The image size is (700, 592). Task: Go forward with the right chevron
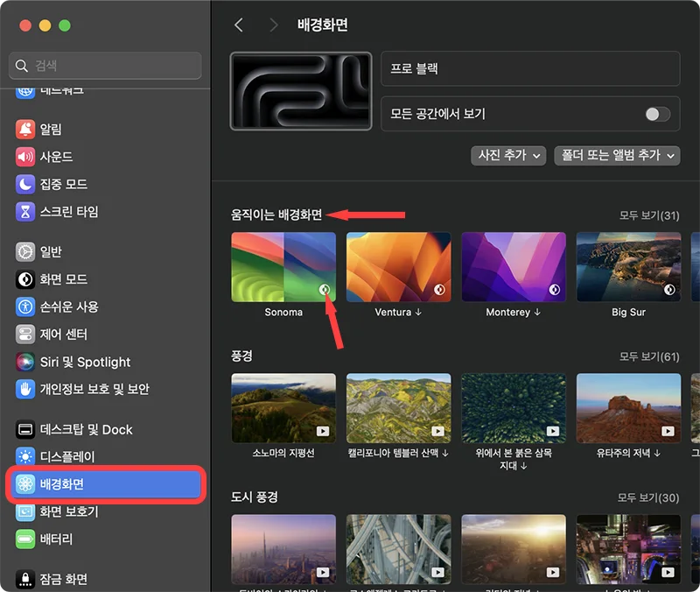click(274, 25)
